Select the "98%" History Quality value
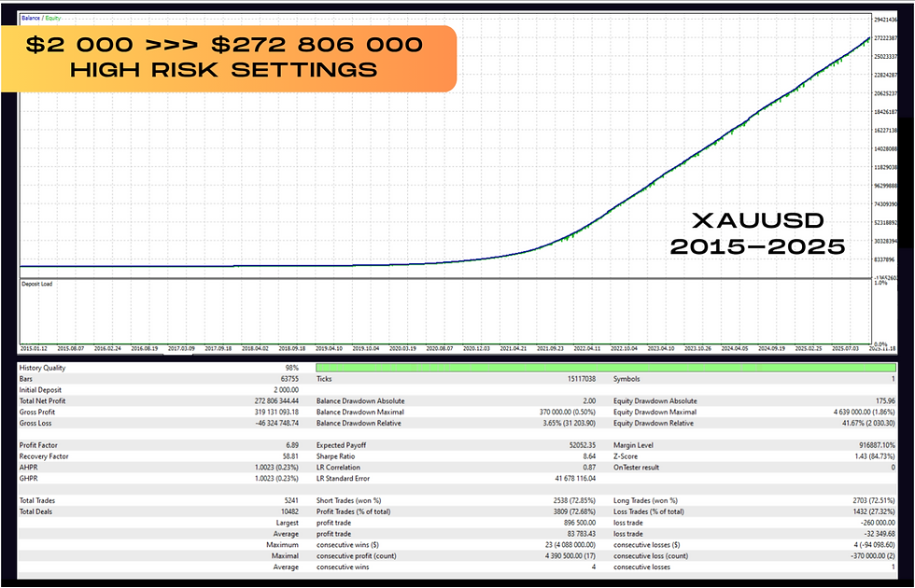The image size is (915, 588). (x=291, y=368)
